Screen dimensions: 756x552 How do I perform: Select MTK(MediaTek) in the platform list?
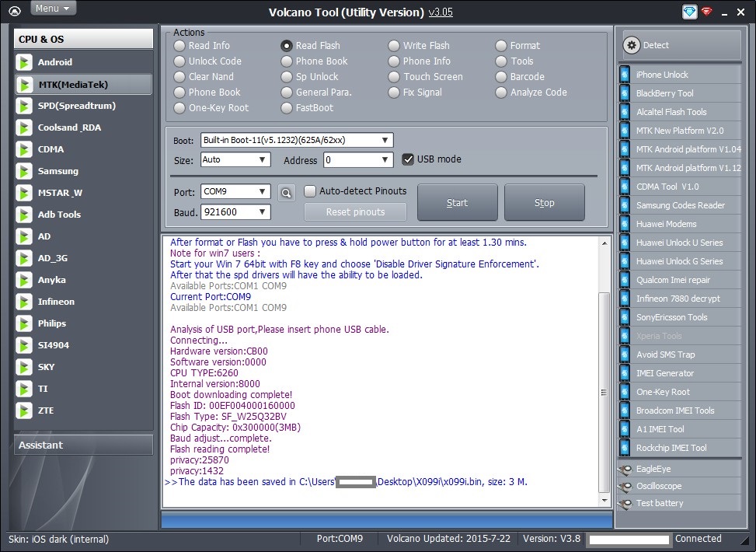83,85
